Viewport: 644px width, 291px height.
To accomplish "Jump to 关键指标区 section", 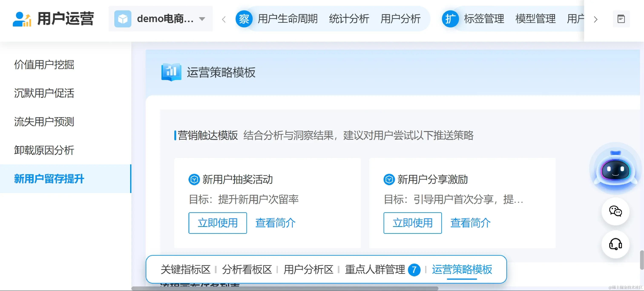I will (x=185, y=270).
